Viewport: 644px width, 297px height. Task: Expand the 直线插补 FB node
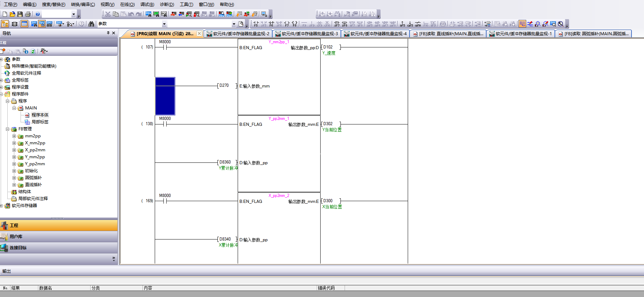pyautogui.click(x=14, y=185)
